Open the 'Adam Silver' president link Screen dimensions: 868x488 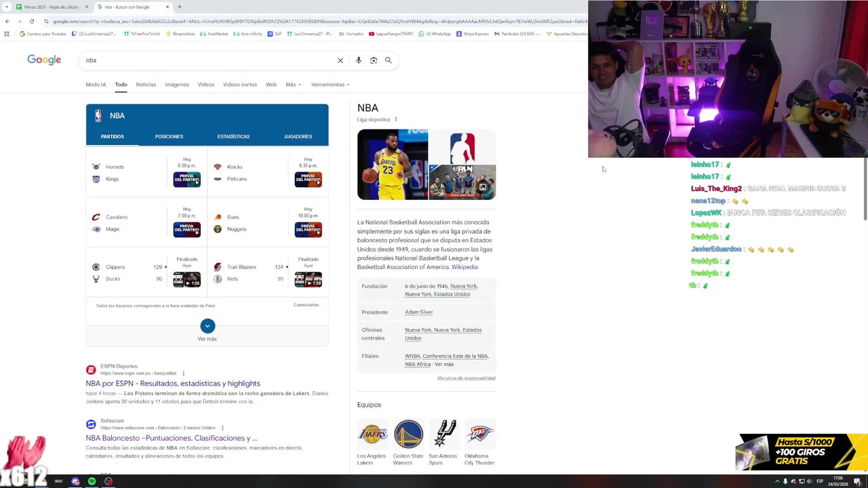click(x=418, y=312)
